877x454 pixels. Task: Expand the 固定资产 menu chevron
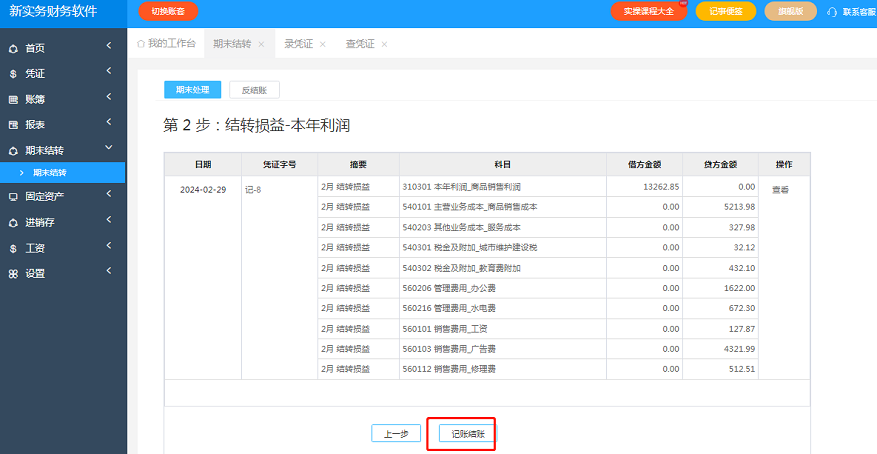[109, 193]
